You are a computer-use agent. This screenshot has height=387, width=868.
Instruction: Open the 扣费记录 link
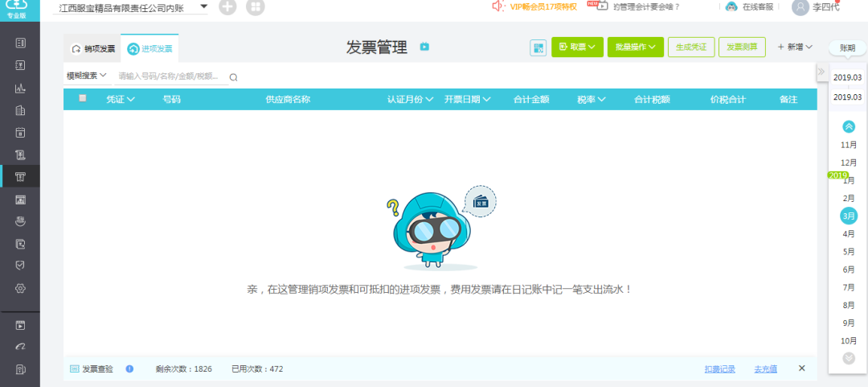click(719, 368)
